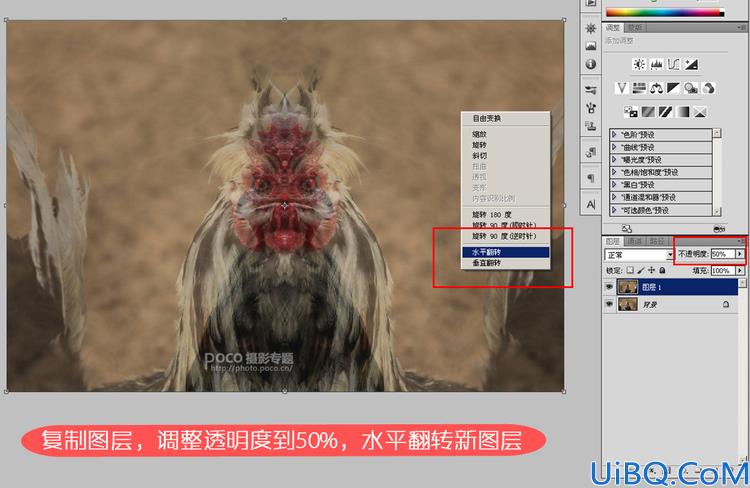Toggle lock image pixels brush icon
Image resolution: width=750 pixels, height=488 pixels.
[x=641, y=270]
